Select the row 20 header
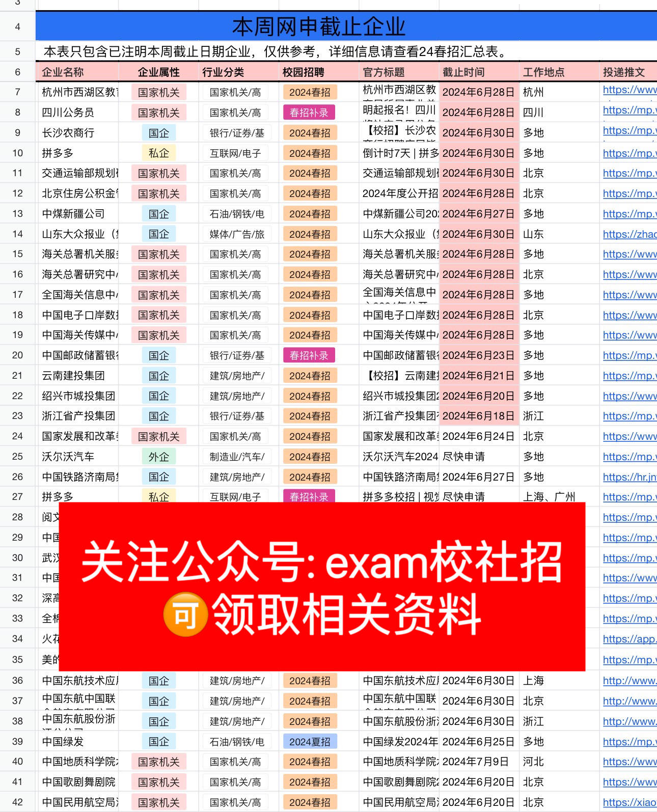 [x=18, y=355]
